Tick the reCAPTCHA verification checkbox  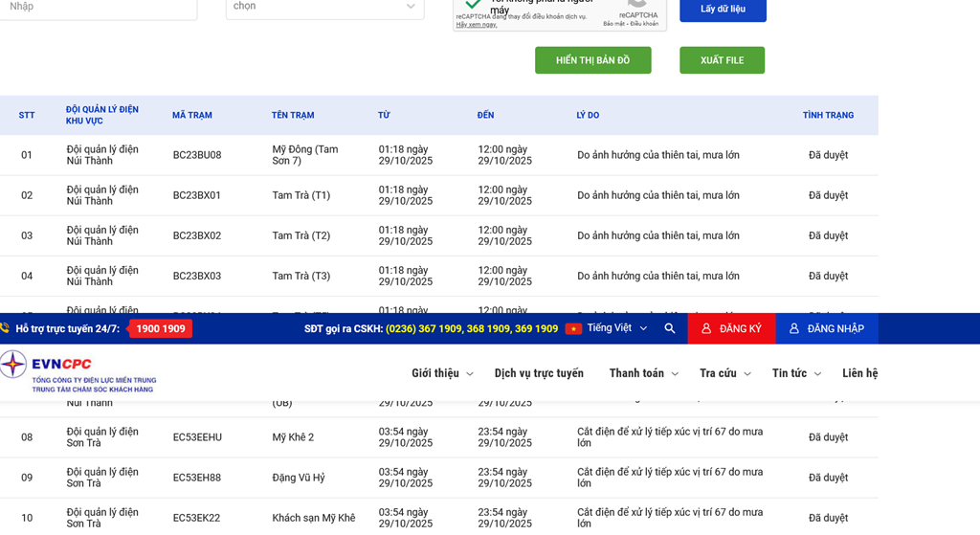pos(473,4)
